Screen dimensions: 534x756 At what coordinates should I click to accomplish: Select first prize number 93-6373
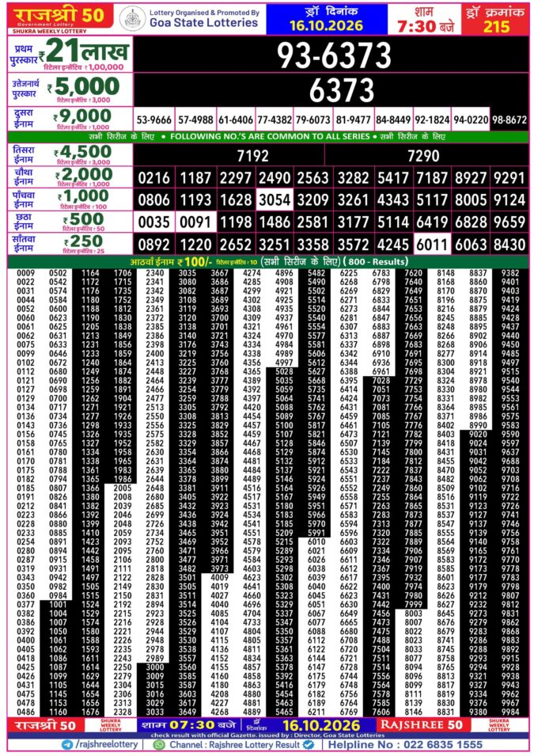334,55
